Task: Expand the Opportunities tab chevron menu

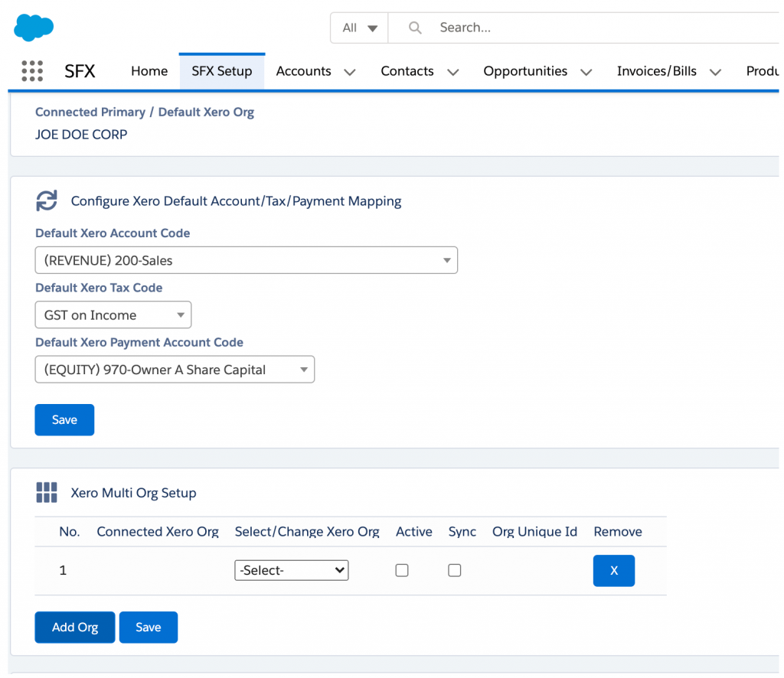Action: point(586,73)
